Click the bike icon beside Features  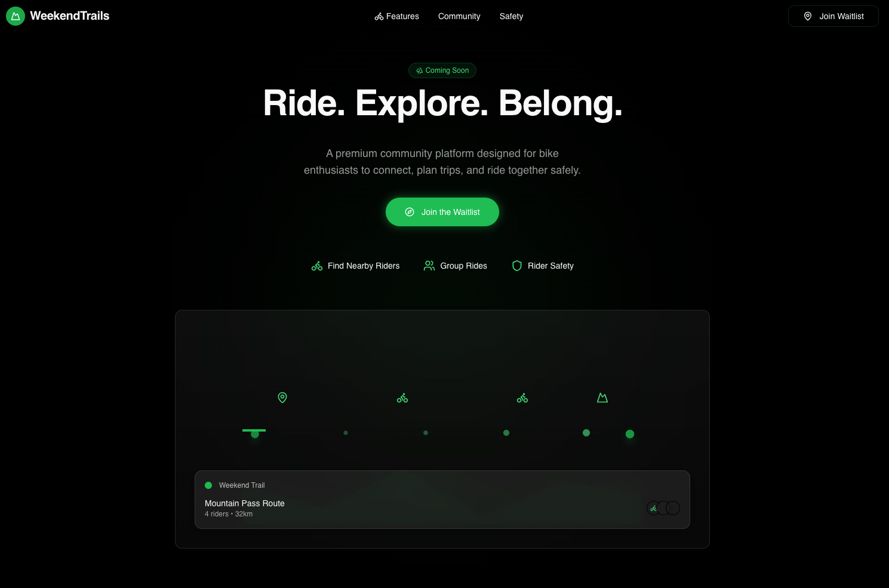(x=379, y=17)
